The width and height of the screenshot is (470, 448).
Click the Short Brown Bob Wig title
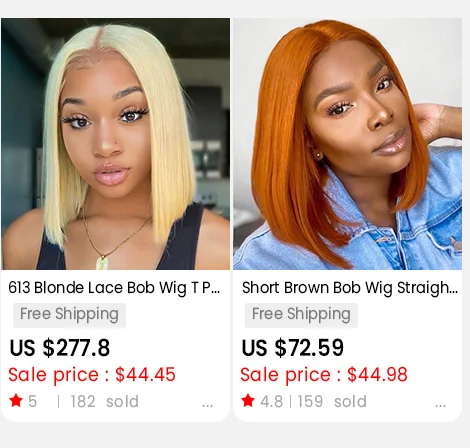click(x=350, y=288)
